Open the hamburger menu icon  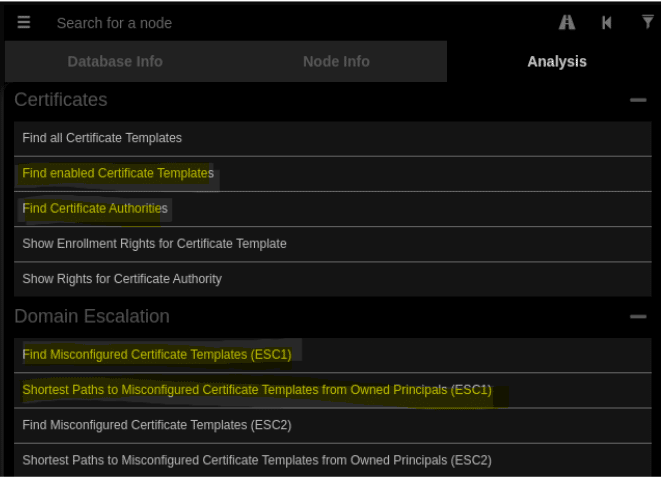[x=24, y=22]
